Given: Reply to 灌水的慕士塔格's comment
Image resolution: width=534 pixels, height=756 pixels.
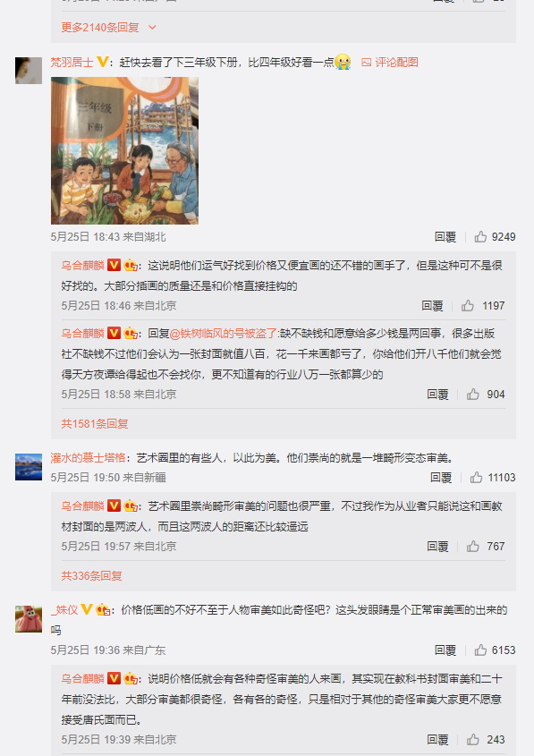Looking at the screenshot, I should point(441,478).
